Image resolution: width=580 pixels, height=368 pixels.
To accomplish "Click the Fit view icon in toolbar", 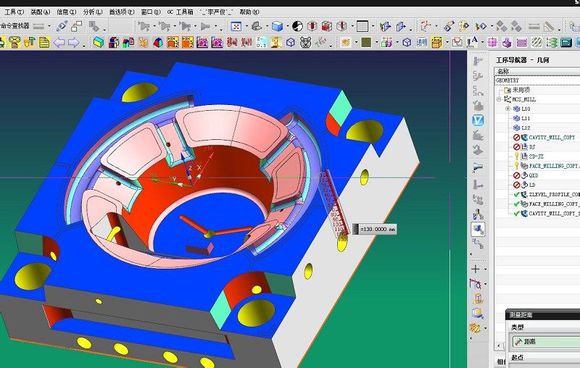I will tap(236, 26).
